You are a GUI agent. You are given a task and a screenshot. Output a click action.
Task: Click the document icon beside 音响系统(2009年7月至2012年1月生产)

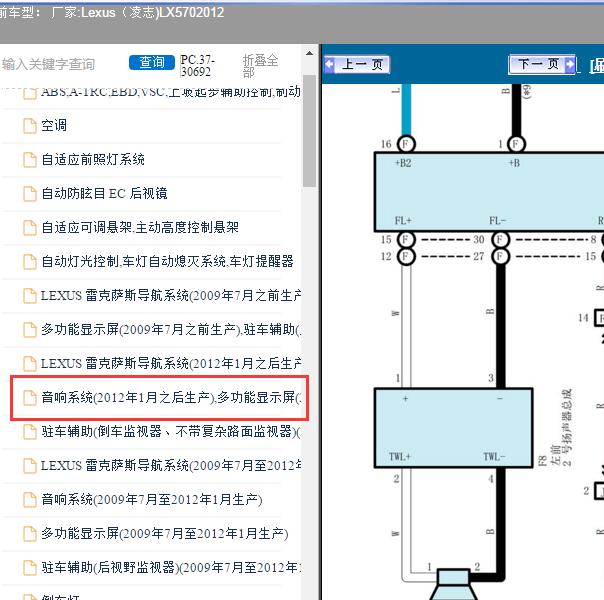[x=30, y=500]
